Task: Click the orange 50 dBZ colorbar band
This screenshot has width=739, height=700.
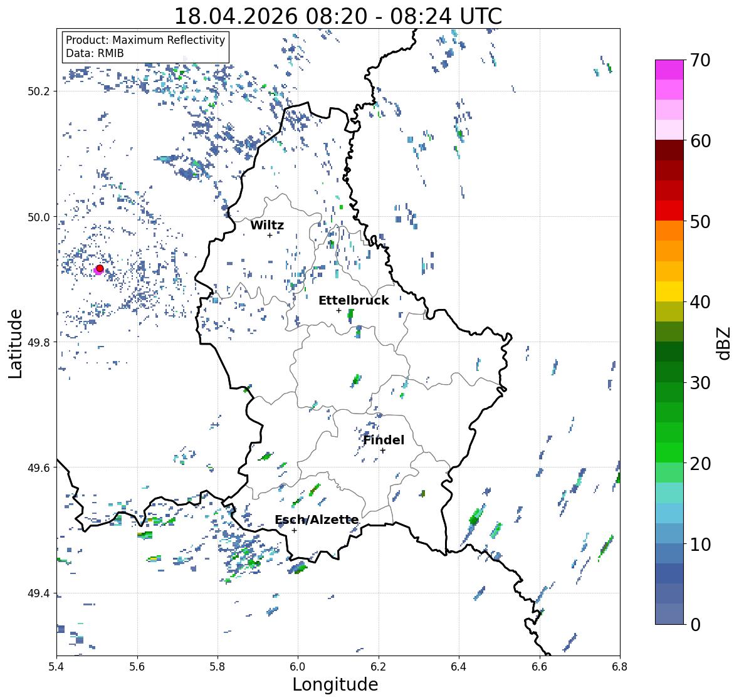Action: [x=669, y=231]
